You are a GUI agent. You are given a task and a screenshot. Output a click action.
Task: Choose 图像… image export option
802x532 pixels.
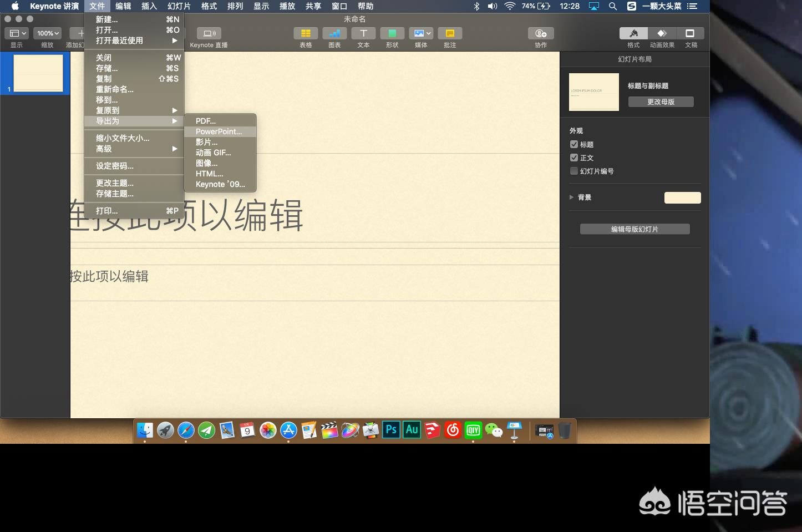click(220, 163)
